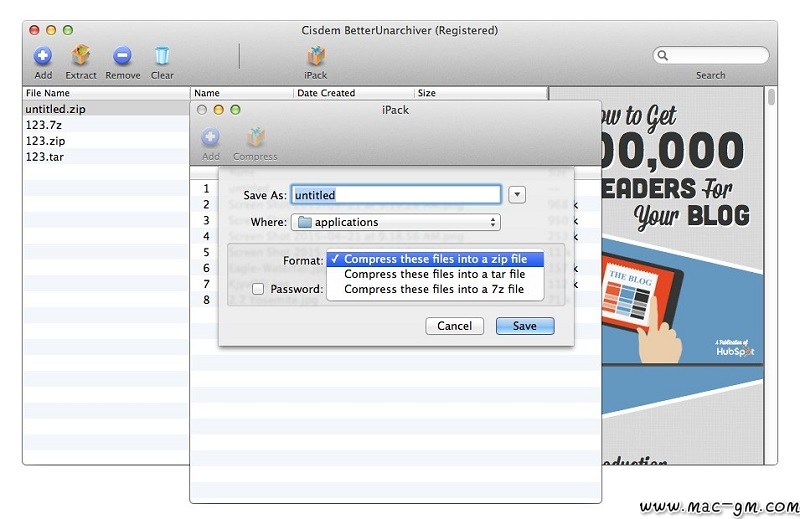800x519 pixels.
Task: Click the Name column header
Action: [x=242, y=93]
